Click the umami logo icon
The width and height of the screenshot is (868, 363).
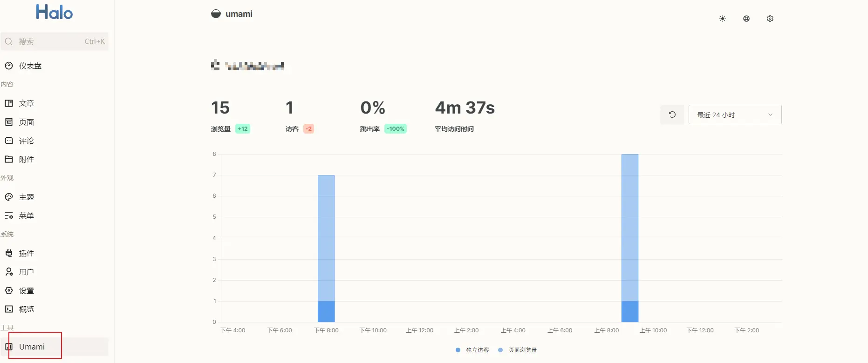click(216, 14)
